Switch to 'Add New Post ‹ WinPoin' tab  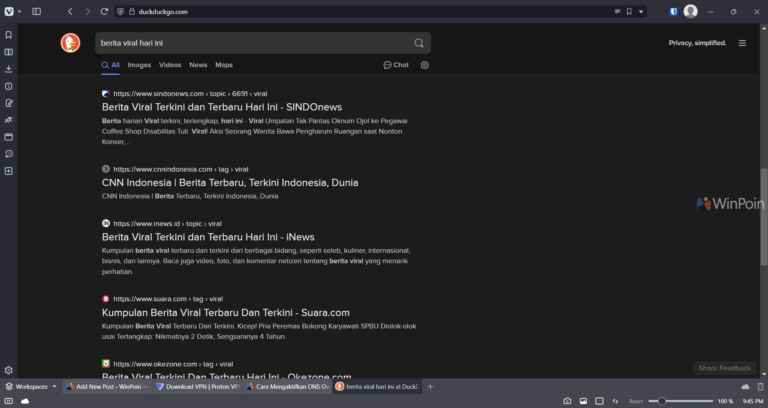pos(107,386)
